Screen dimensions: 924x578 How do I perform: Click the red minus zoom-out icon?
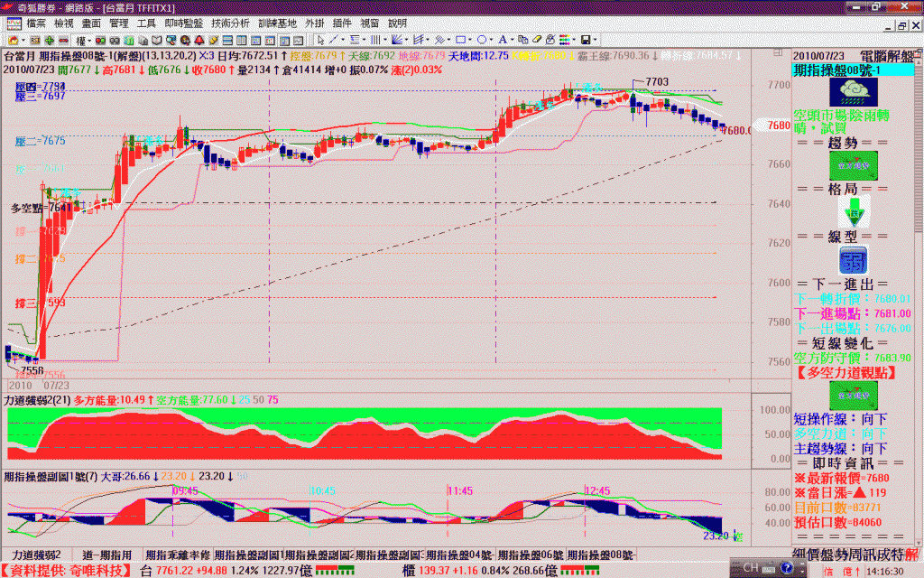[x=64, y=40]
